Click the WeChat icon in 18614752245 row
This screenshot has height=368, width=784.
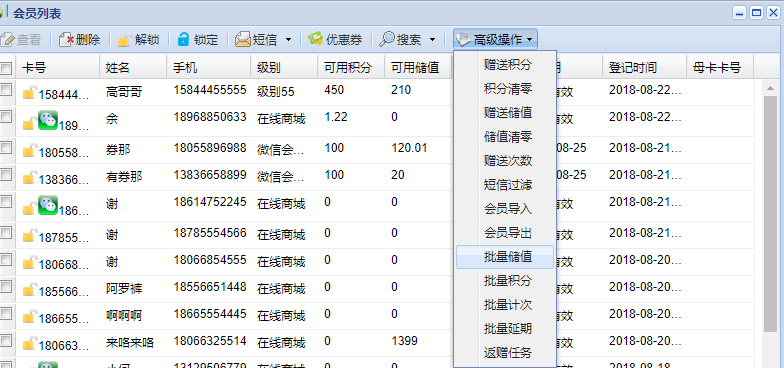[x=48, y=205]
